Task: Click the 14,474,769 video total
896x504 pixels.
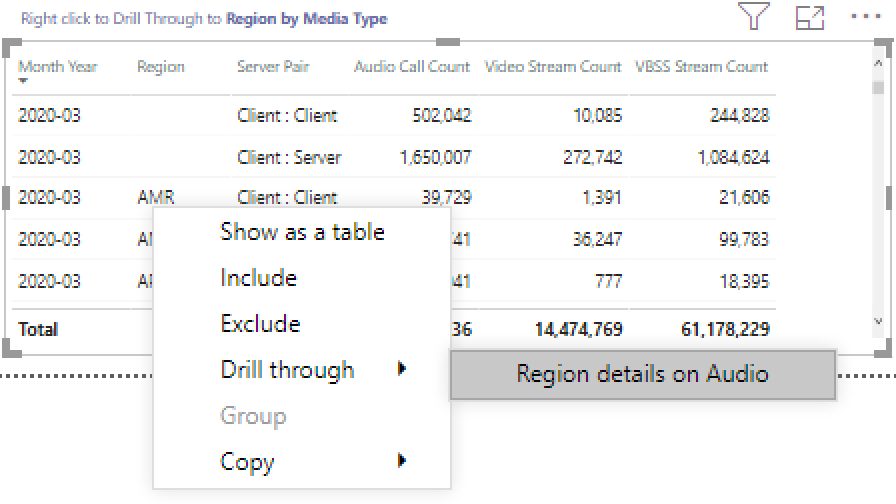Action: click(579, 330)
